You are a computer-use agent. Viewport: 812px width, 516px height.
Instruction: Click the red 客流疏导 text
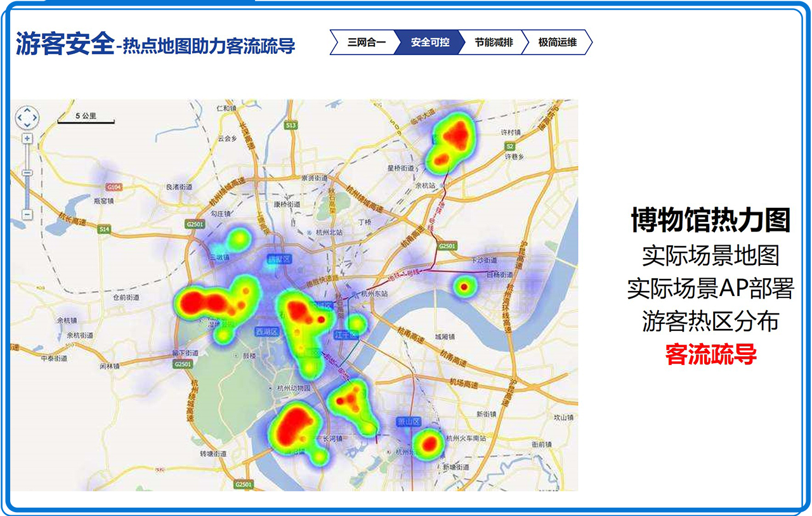710,354
